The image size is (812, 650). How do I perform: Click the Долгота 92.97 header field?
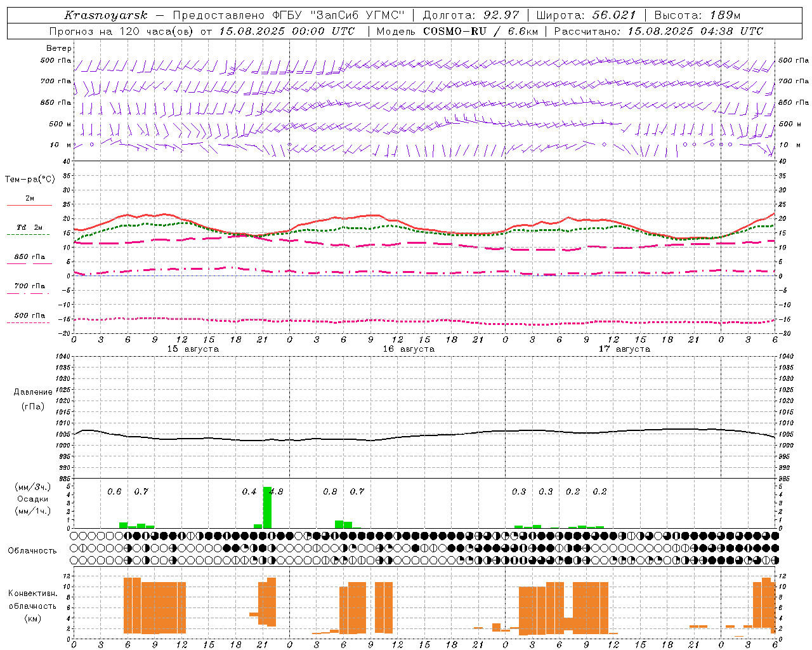(x=471, y=15)
